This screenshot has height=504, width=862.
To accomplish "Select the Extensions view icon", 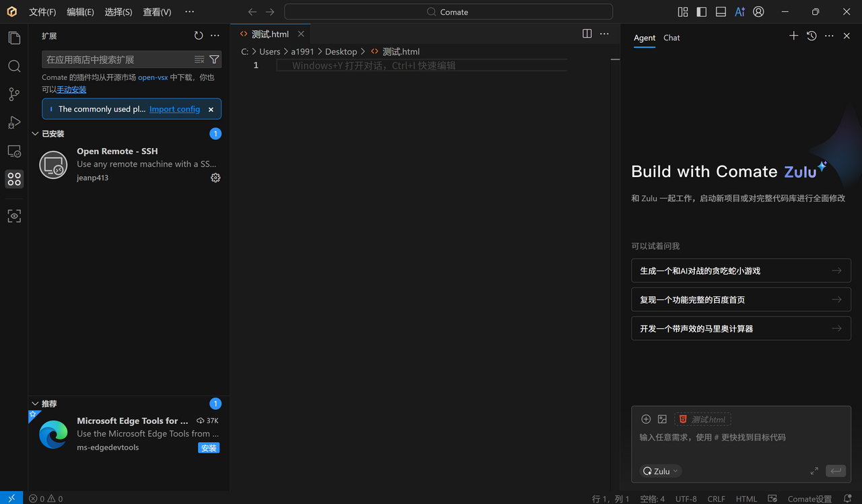I will [x=14, y=179].
